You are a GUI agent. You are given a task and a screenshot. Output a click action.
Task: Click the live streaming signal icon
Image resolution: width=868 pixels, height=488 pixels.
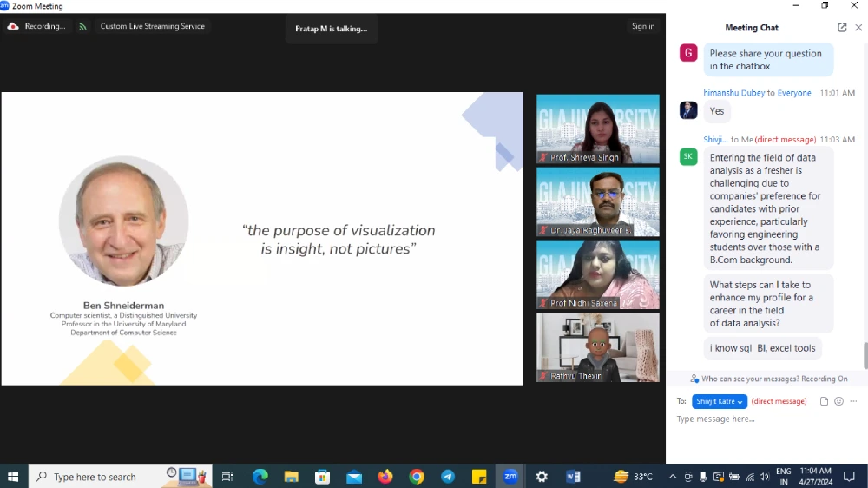[83, 26]
